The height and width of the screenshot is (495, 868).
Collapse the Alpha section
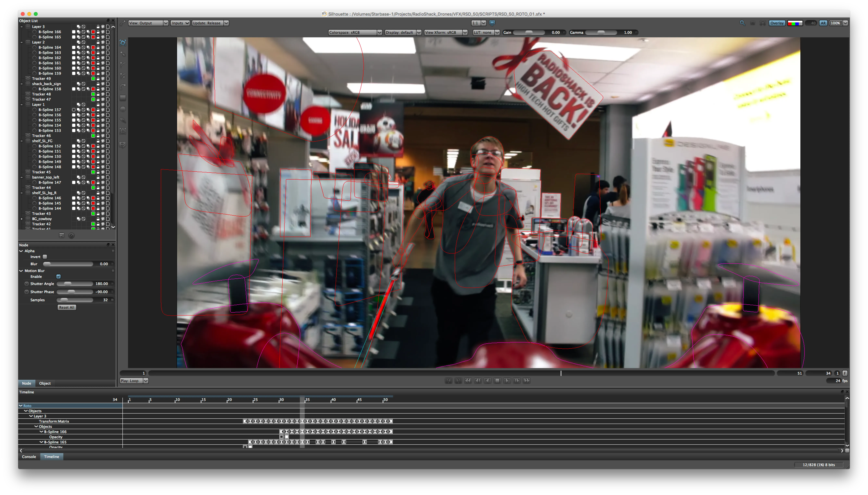(x=21, y=251)
